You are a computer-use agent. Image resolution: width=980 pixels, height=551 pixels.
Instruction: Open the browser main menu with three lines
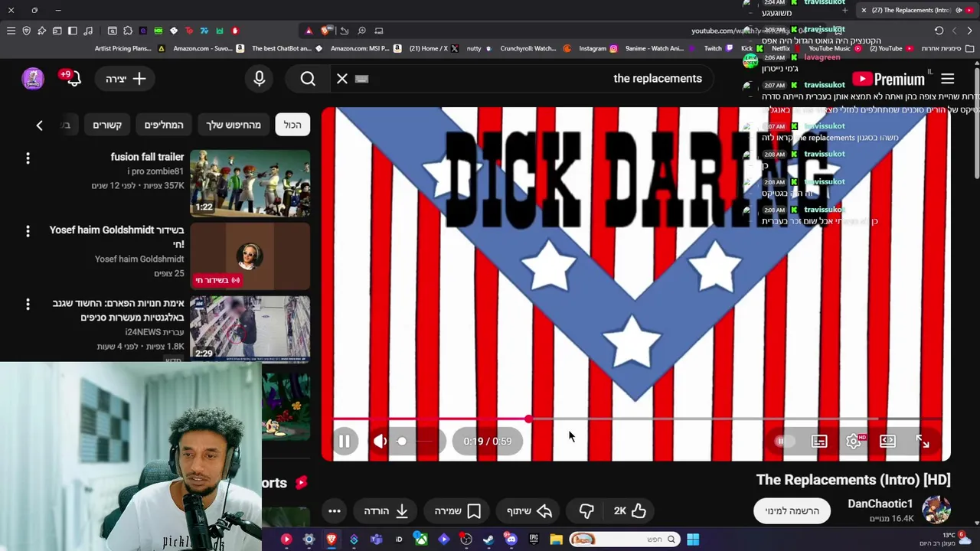[11, 31]
